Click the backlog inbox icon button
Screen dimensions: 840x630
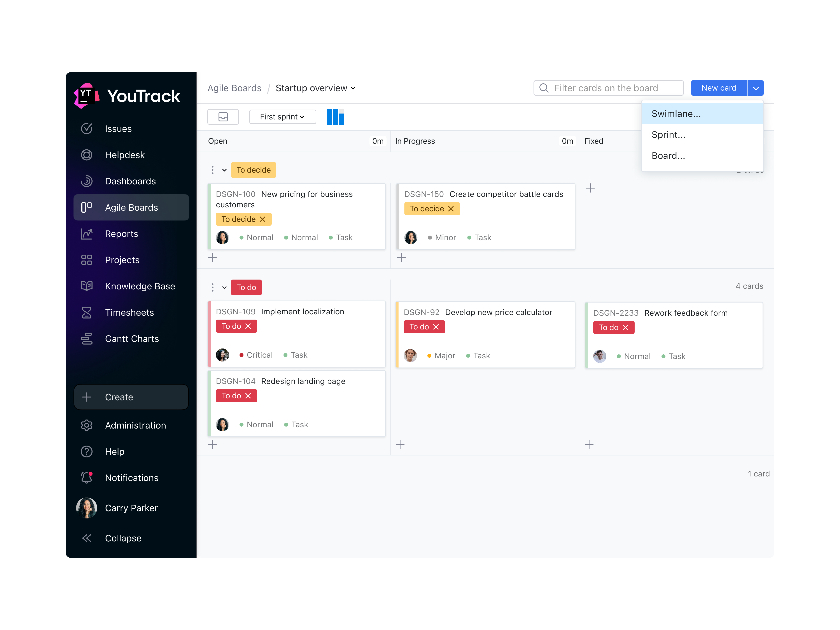pyautogui.click(x=223, y=117)
